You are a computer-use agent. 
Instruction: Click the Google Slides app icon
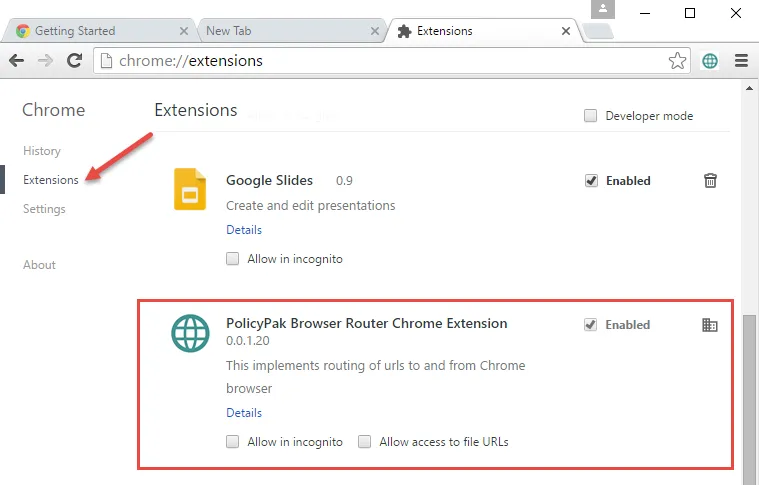[190, 189]
